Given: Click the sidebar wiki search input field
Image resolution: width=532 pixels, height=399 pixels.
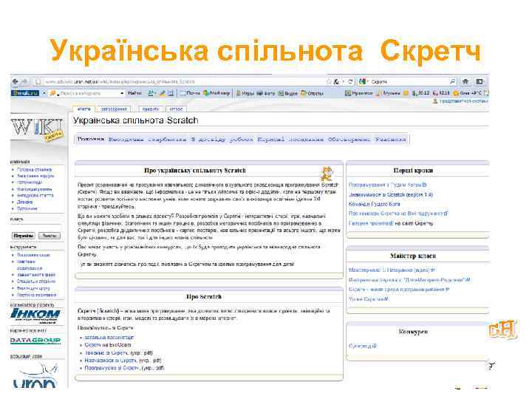Looking at the screenshot, I should click(x=36, y=228).
